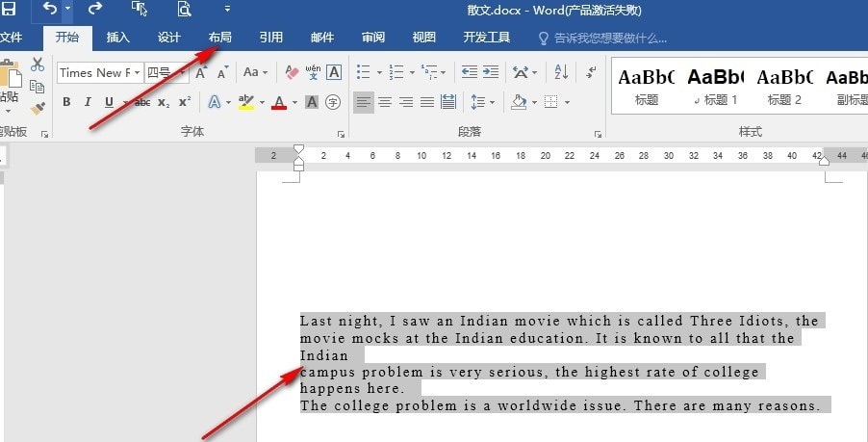Click the Grow Font size icon
868x442 pixels.
point(202,72)
